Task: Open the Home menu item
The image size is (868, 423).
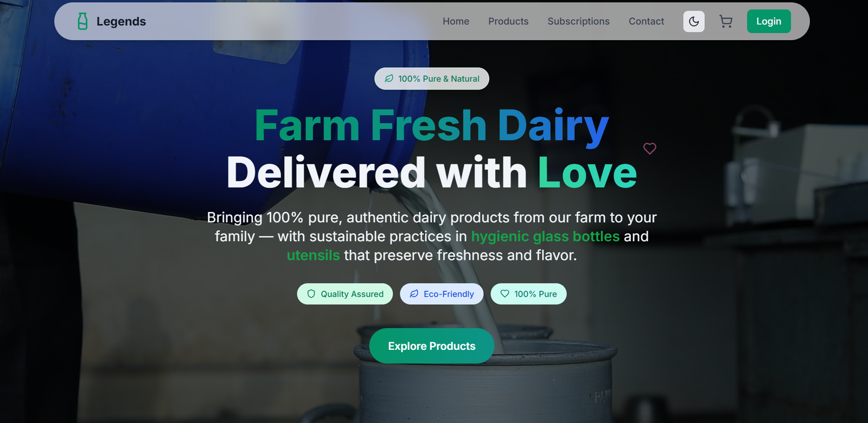Action: tap(456, 22)
